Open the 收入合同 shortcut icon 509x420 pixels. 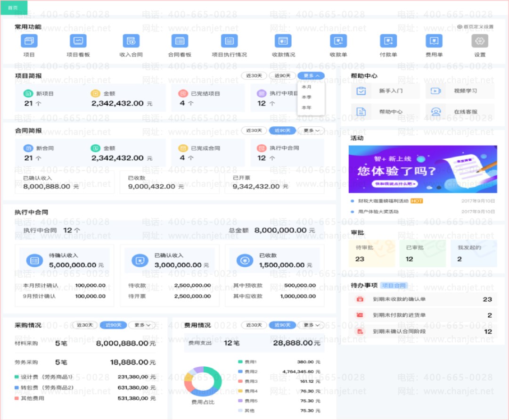coord(131,41)
